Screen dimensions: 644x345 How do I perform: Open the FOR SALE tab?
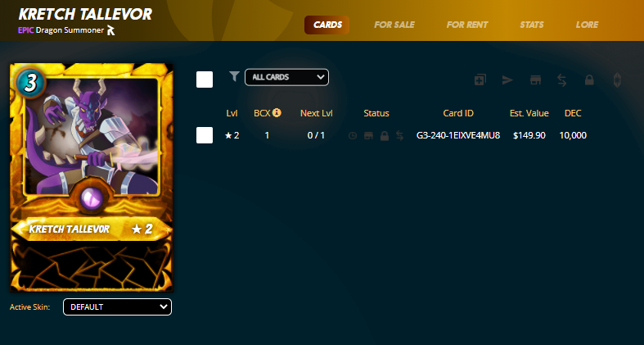pyautogui.click(x=394, y=25)
